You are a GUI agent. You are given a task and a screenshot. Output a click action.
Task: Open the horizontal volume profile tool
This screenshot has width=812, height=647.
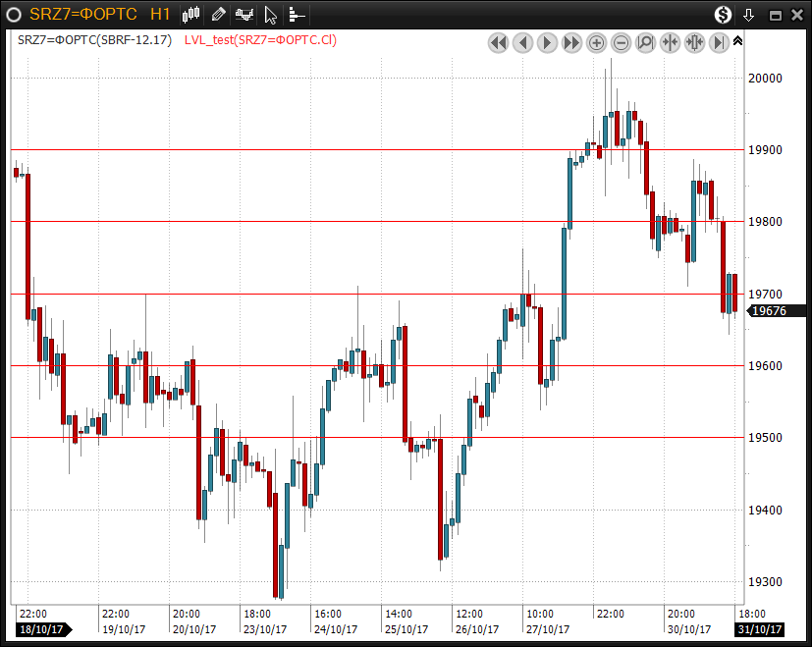pyautogui.click(x=296, y=15)
